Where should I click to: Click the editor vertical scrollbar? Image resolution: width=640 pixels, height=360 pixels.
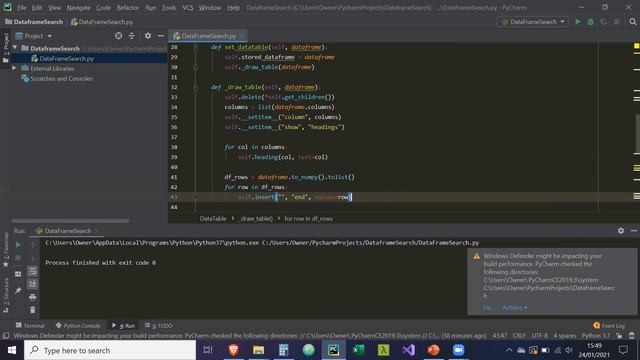click(637, 135)
